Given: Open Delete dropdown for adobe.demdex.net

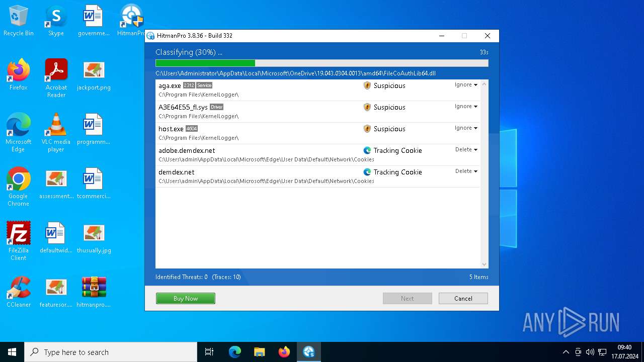Looking at the screenshot, I should [466, 150].
